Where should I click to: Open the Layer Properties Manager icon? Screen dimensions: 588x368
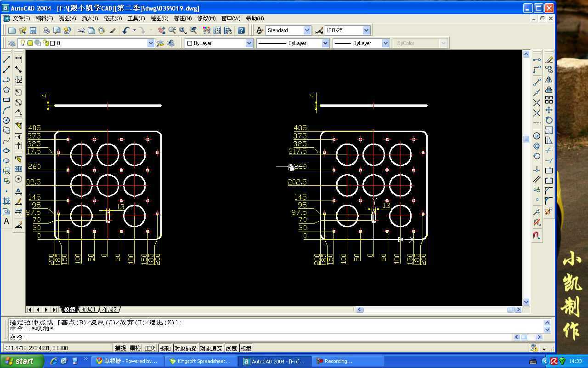coord(11,43)
